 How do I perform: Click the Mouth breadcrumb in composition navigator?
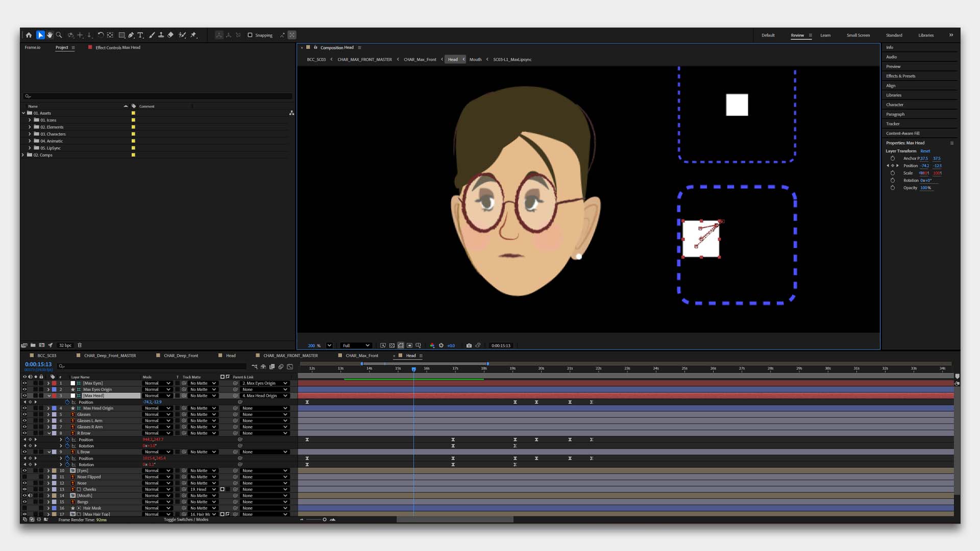[x=475, y=60]
